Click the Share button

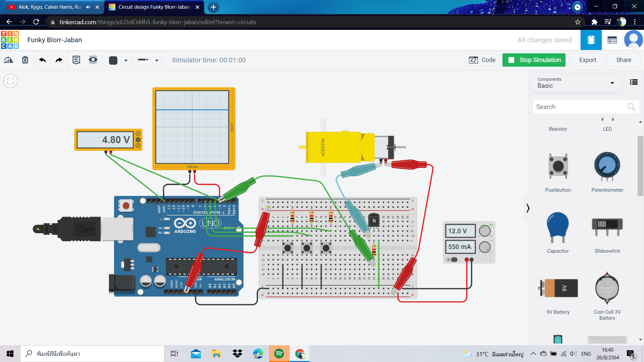click(x=624, y=60)
